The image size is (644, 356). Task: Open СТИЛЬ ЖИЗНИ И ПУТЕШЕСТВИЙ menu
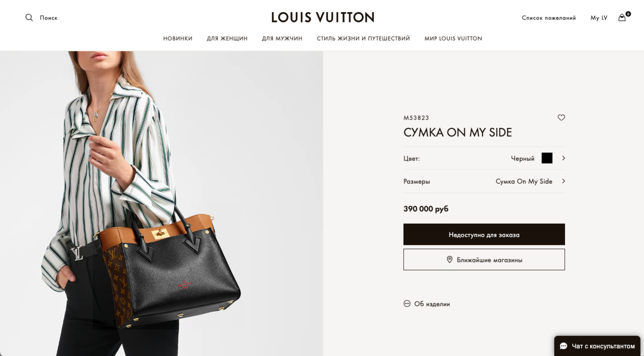(x=363, y=38)
